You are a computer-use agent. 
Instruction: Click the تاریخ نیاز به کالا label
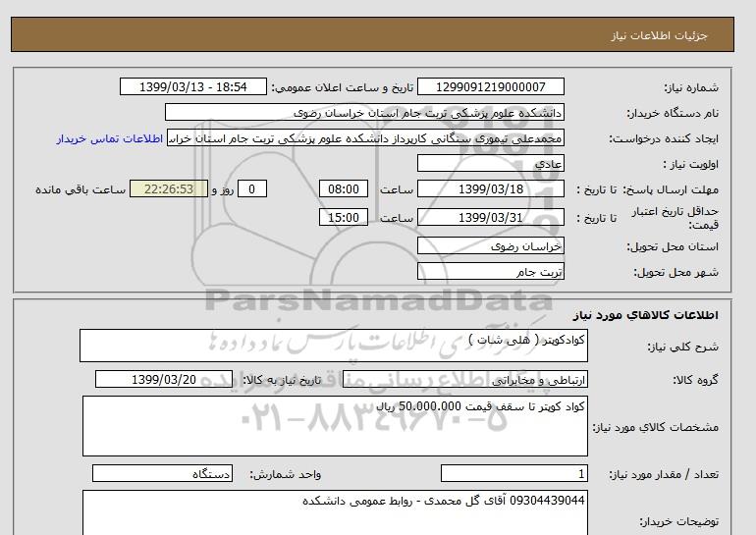(x=282, y=380)
